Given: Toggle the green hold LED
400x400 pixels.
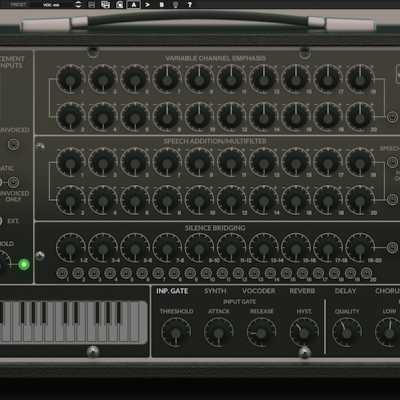Looking at the screenshot, I should click(24, 265).
